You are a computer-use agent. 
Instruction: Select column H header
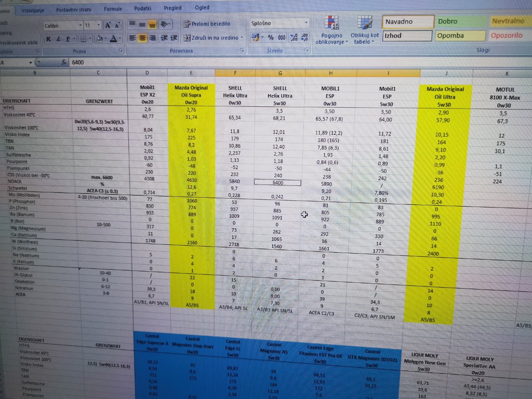click(331, 73)
